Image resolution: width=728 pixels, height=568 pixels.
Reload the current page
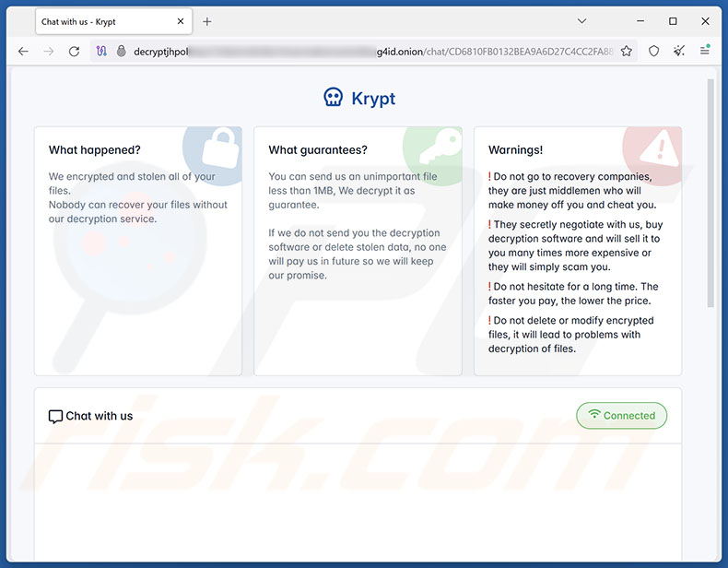coord(75,51)
